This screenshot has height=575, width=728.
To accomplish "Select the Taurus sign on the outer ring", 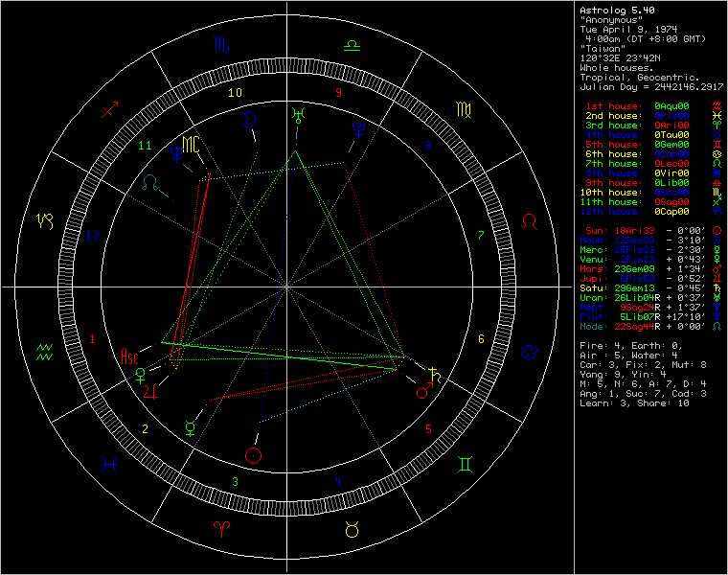I will (x=353, y=529).
